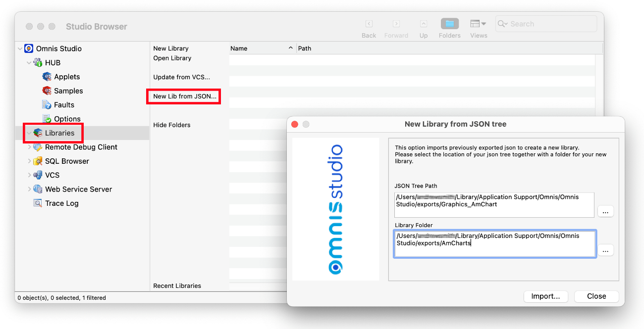Screen dimensions: 644x329
Task: Click the Back toolbar button
Action: 369,28
